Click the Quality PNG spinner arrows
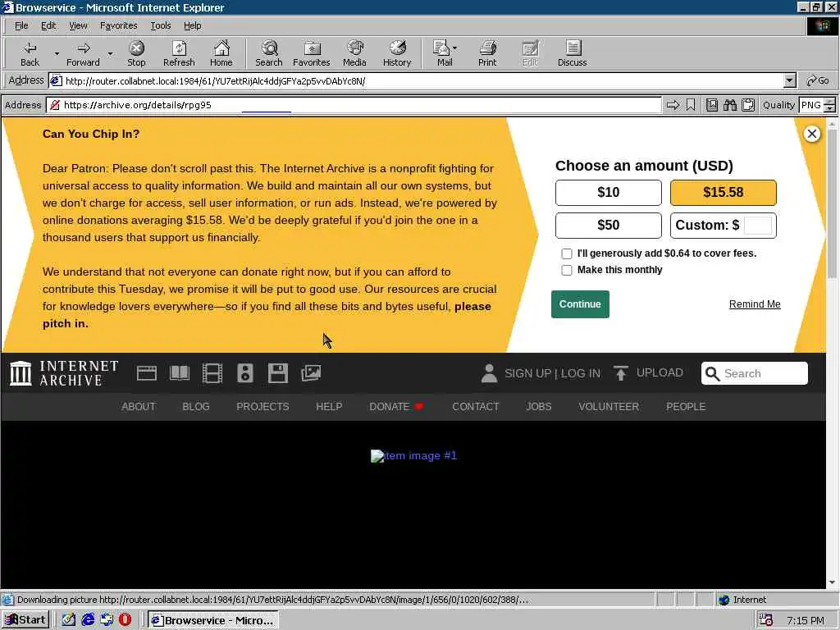The width and height of the screenshot is (840, 630). pyautogui.click(x=829, y=105)
